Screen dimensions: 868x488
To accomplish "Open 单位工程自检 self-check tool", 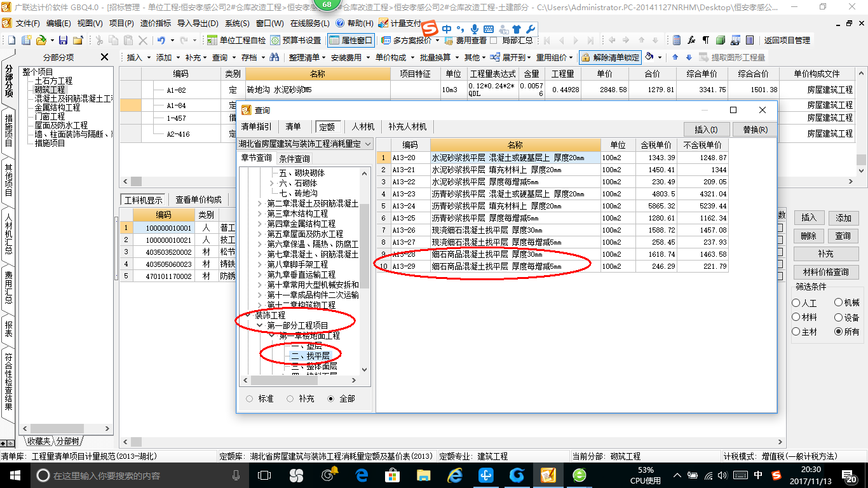I will coord(236,40).
